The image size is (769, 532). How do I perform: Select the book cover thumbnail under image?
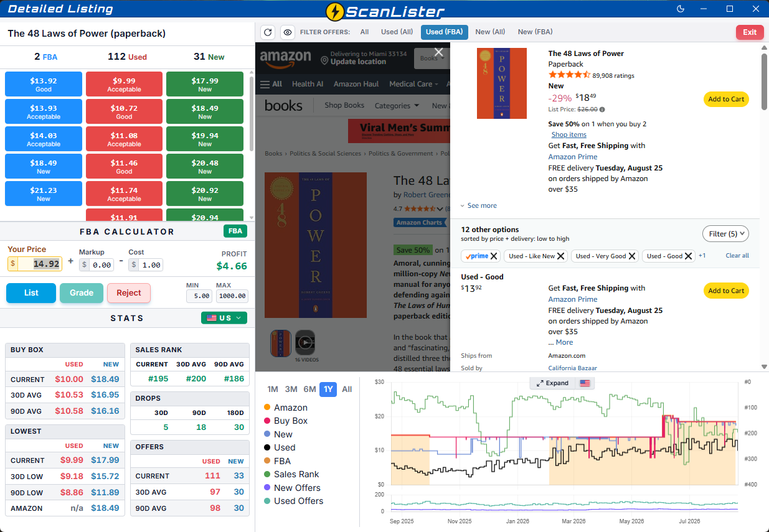tap(281, 342)
